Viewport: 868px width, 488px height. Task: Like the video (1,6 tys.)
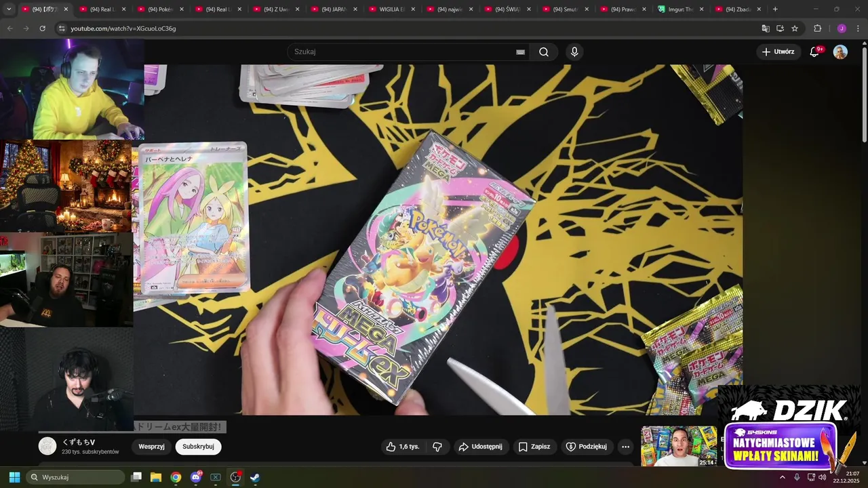click(x=403, y=447)
